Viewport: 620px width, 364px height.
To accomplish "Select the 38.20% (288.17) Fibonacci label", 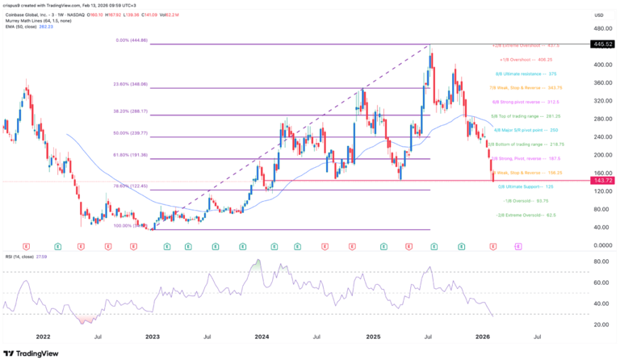I will click(131, 111).
